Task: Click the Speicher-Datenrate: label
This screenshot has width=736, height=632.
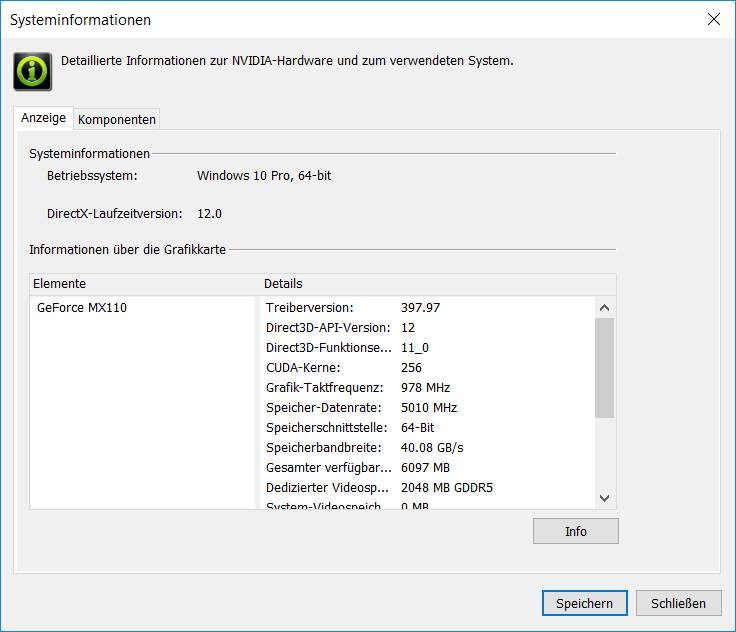Action: (323, 408)
